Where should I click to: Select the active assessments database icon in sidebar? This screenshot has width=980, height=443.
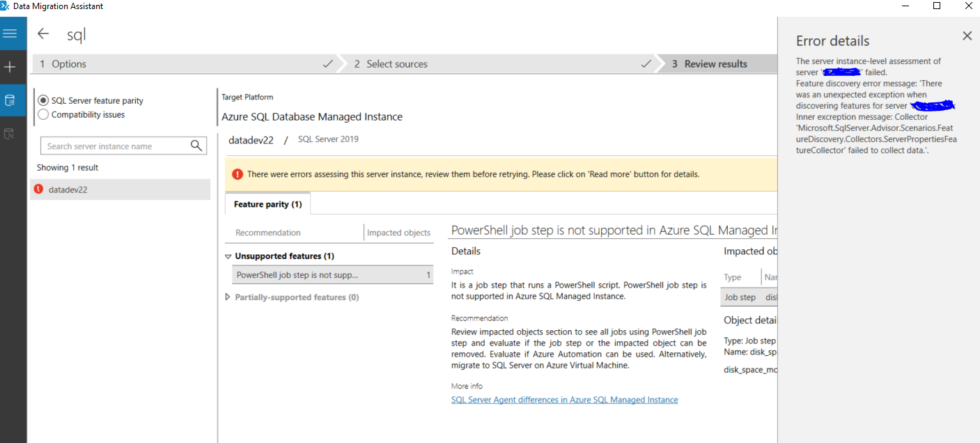(x=10, y=99)
